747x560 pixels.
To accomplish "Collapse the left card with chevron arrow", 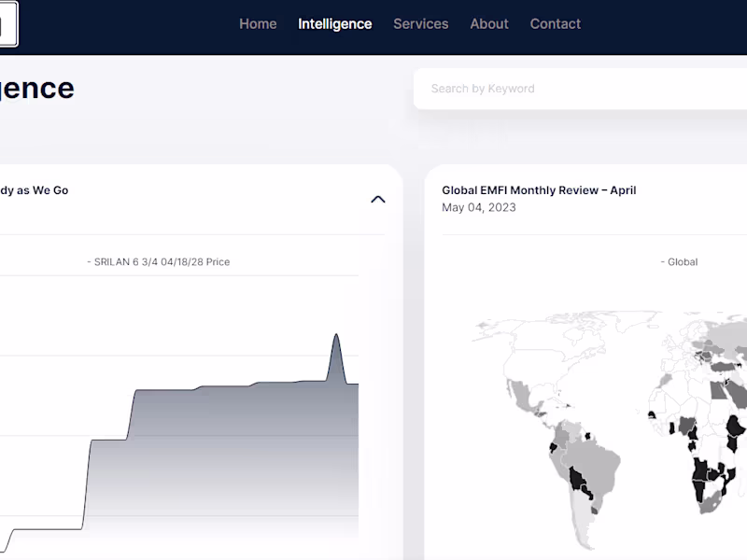I will 377,199.
